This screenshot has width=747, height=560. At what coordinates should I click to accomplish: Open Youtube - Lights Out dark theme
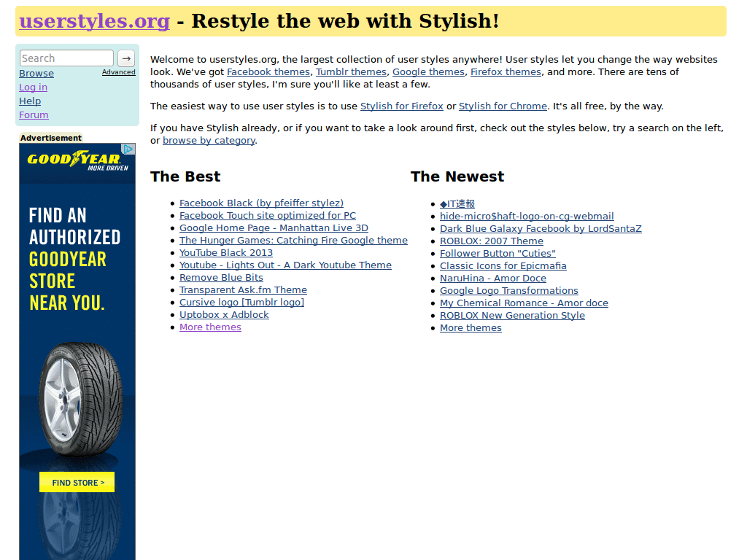[285, 265]
